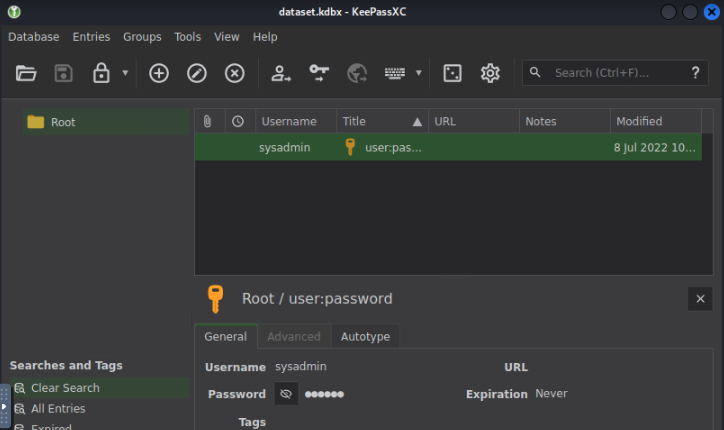Sort entries by URL column

[474, 121]
